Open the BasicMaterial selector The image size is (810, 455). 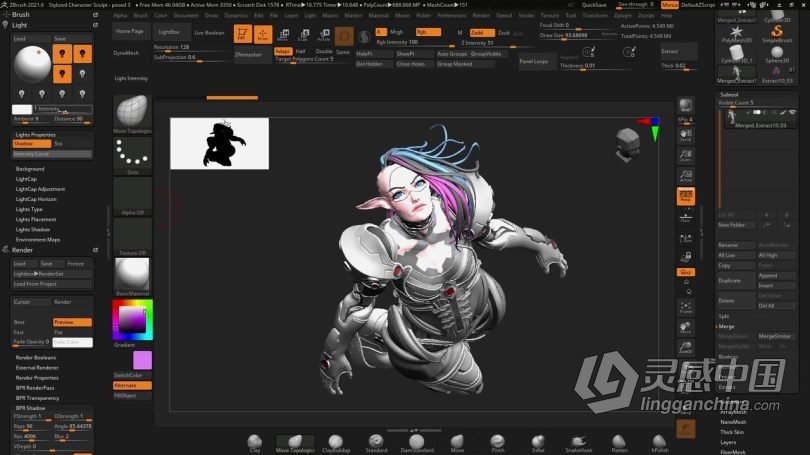tap(132, 277)
